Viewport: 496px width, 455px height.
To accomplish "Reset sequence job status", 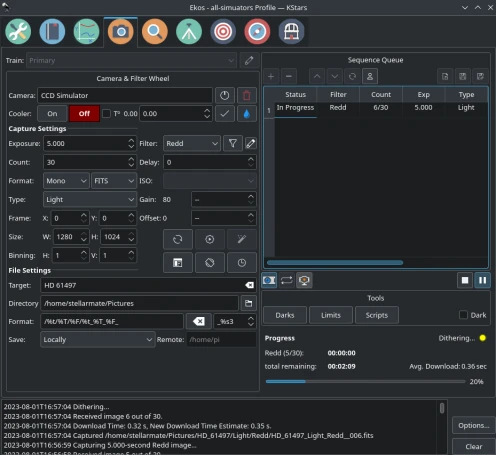I will coord(352,77).
